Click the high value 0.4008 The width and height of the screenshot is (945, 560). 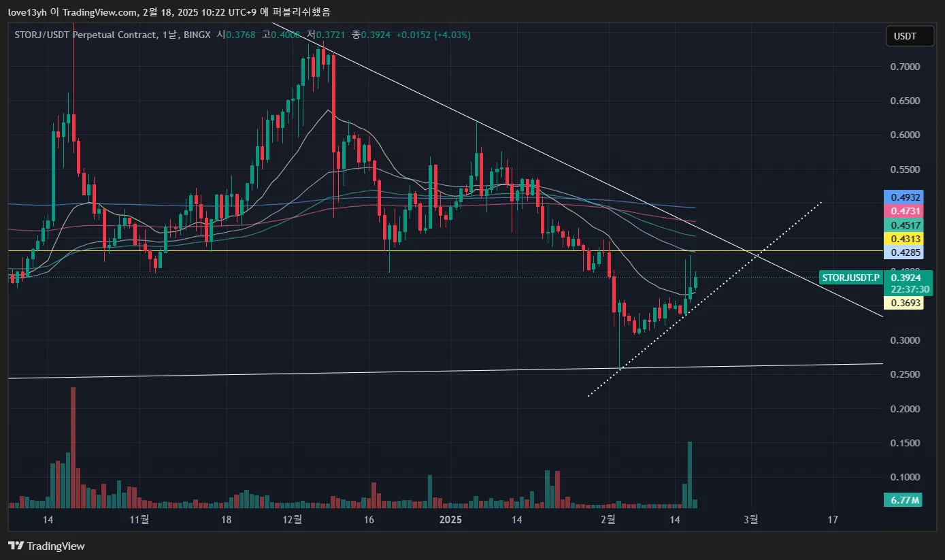click(286, 35)
